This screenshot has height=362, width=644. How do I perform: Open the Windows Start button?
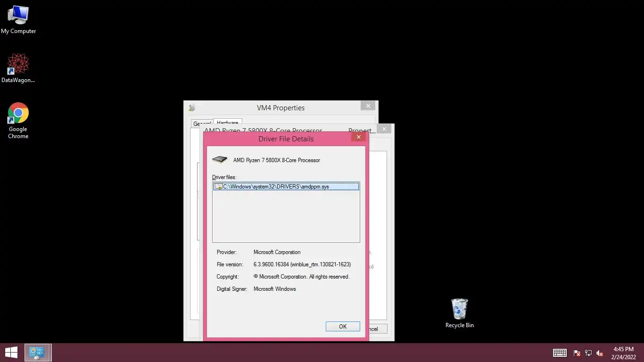pyautogui.click(x=11, y=353)
